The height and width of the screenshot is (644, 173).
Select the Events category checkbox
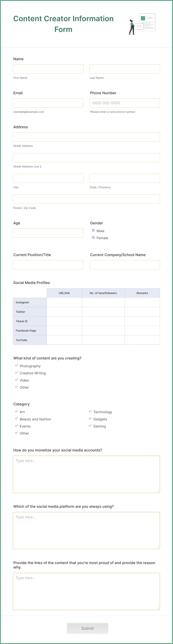[16, 426]
